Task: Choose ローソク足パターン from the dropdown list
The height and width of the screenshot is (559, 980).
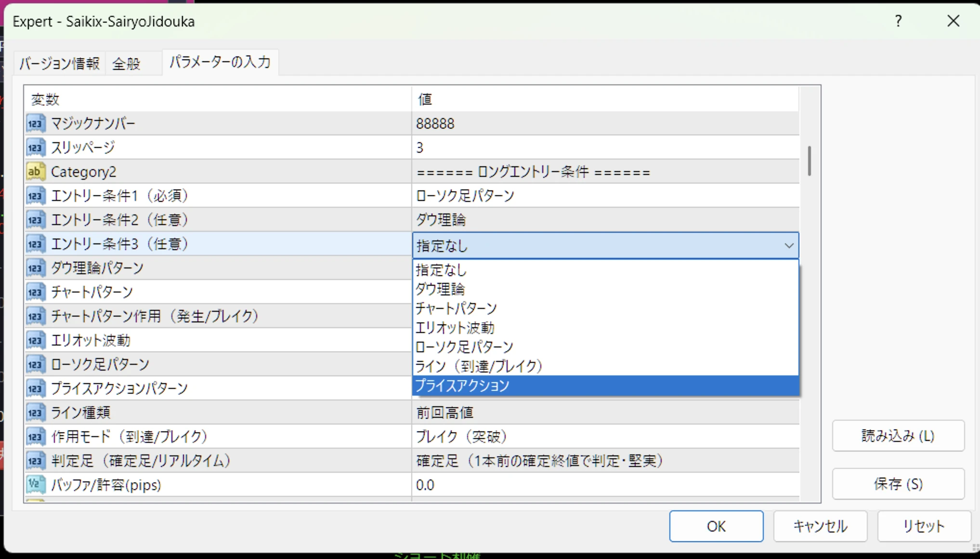Action: tap(605, 347)
